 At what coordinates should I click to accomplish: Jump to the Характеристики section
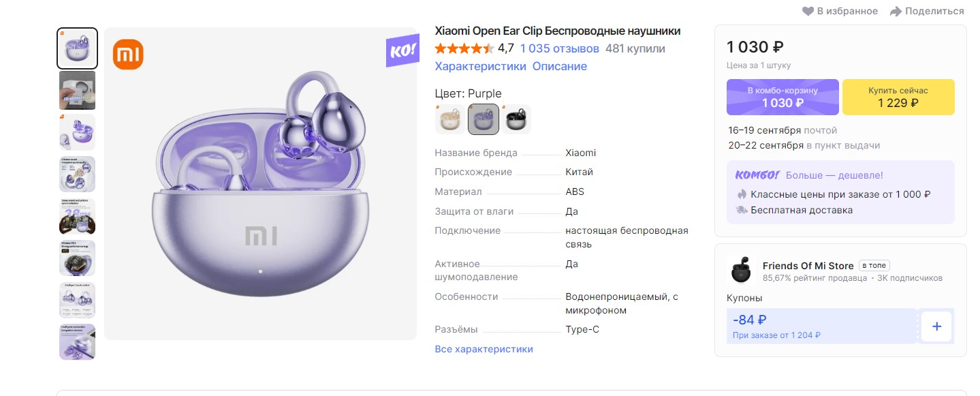pyautogui.click(x=480, y=66)
